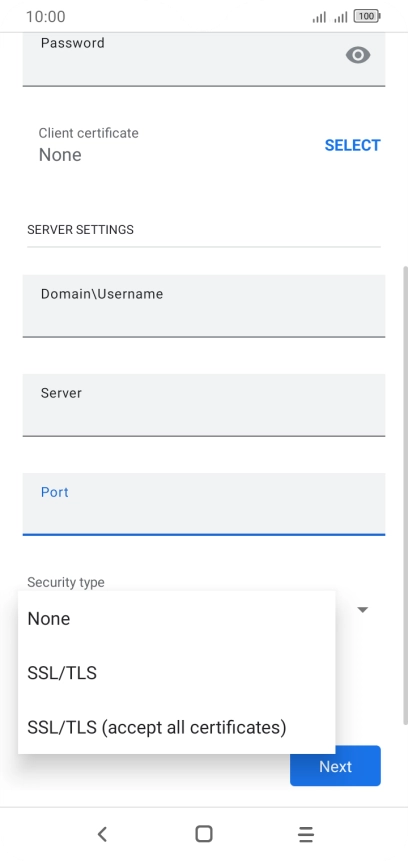408x861 pixels.
Task: Tap the Android back navigation arrow
Action: [x=102, y=834]
